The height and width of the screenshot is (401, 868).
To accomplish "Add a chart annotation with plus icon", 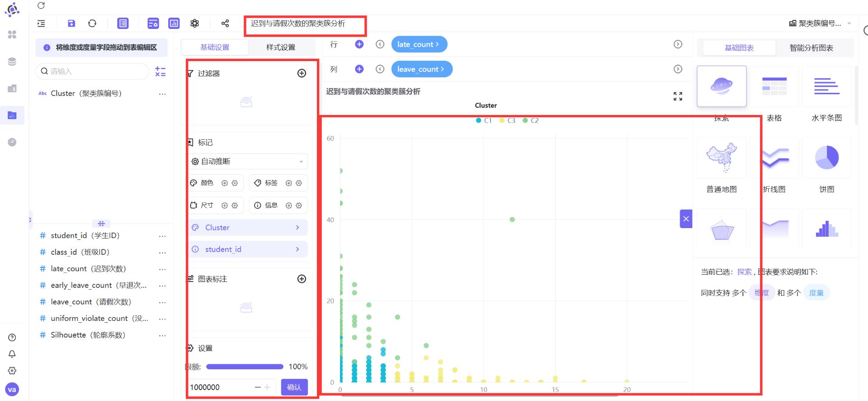I will point(302,279).
